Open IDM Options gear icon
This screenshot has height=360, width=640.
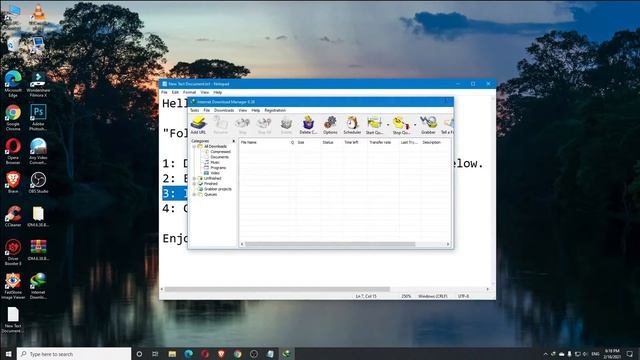click(330, 124)
